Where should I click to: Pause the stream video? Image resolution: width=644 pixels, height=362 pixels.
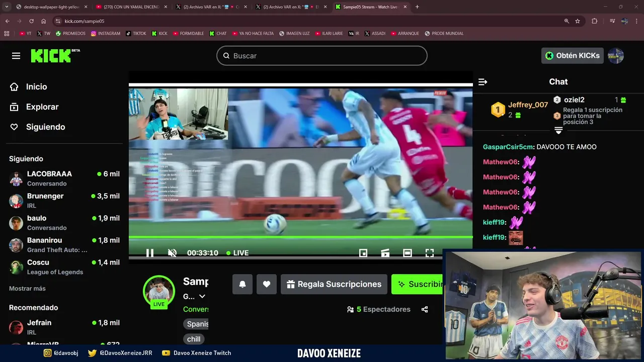pyautogui.click(x=150, y=253)
